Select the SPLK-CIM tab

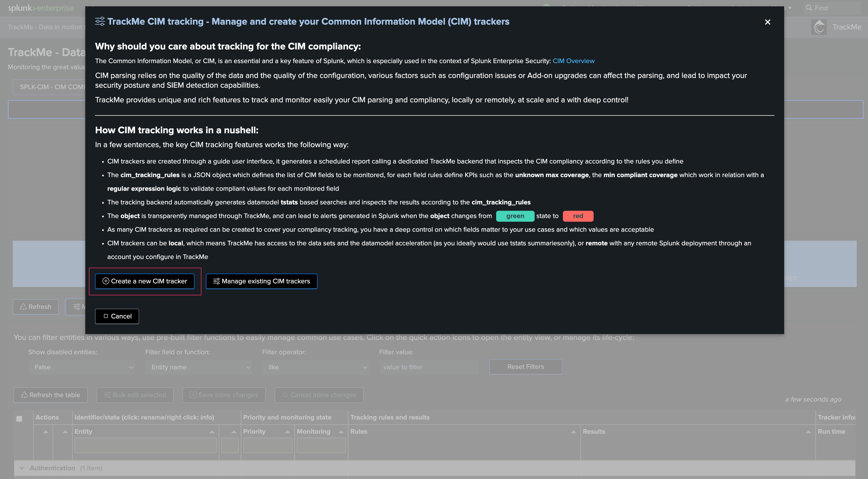tap(49, 87)
